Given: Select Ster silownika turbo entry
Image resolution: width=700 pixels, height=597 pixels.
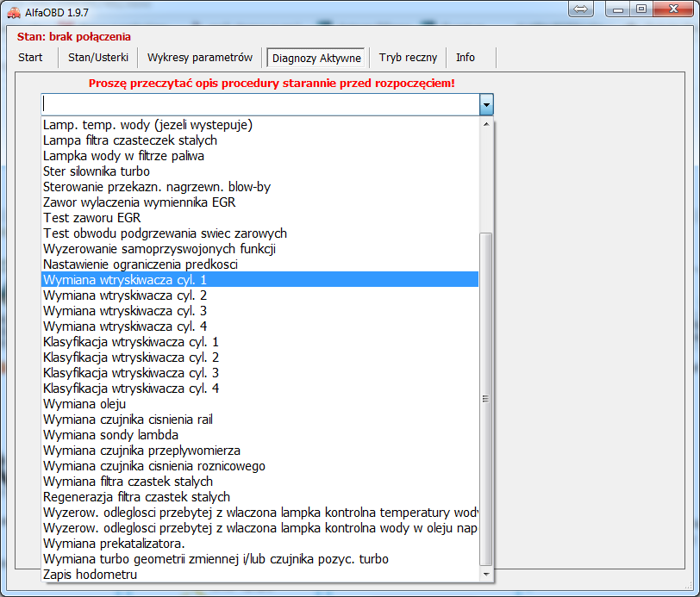Looking at the screenshot, I should [x=96, y=171].
